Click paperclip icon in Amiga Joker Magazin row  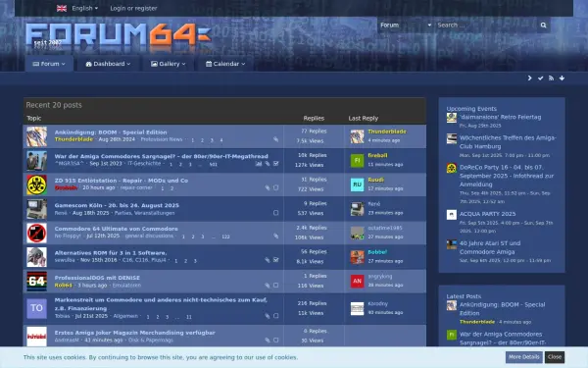pyautogui.click(x=268, y=341)
